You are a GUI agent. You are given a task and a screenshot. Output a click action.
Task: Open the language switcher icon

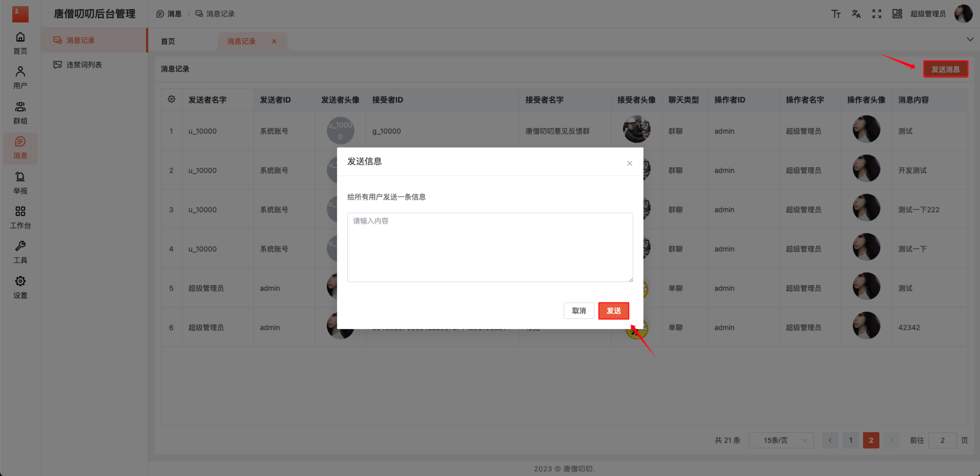pyautogui.click(x=856, y=14)
